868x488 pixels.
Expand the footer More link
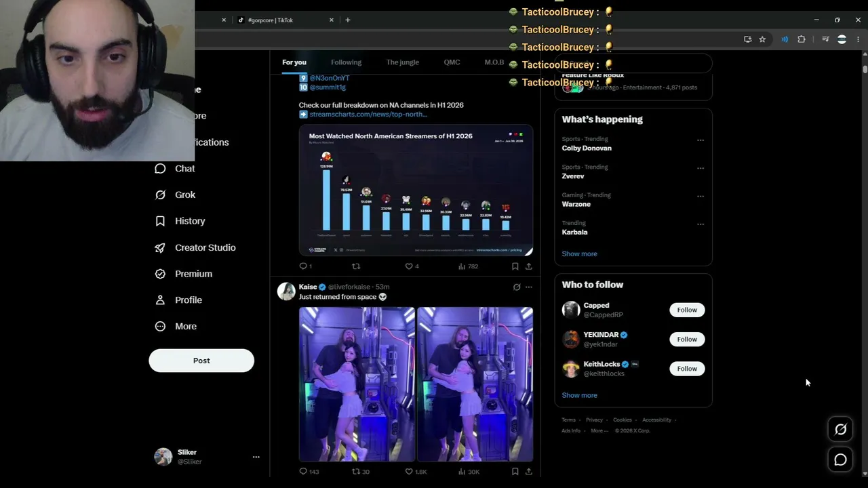pos(599,431)
